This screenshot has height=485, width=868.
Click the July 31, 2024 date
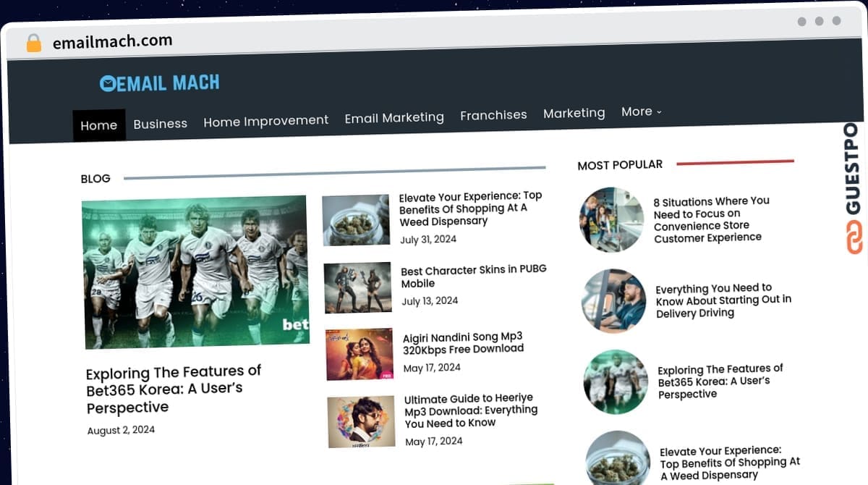point(428,240)
